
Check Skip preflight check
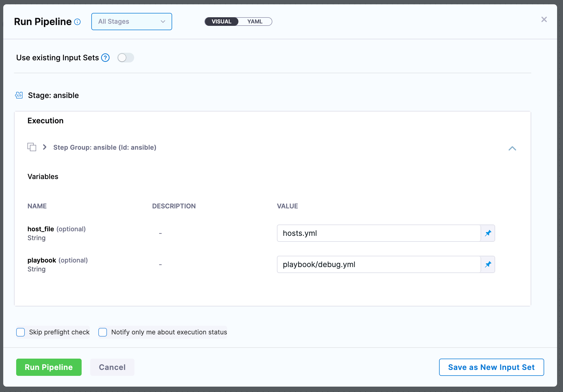point(20,332)
